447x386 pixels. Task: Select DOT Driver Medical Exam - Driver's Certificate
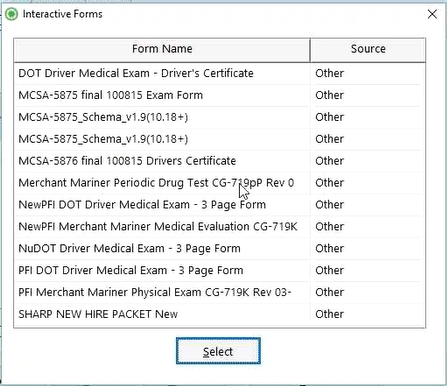[136, 73]
